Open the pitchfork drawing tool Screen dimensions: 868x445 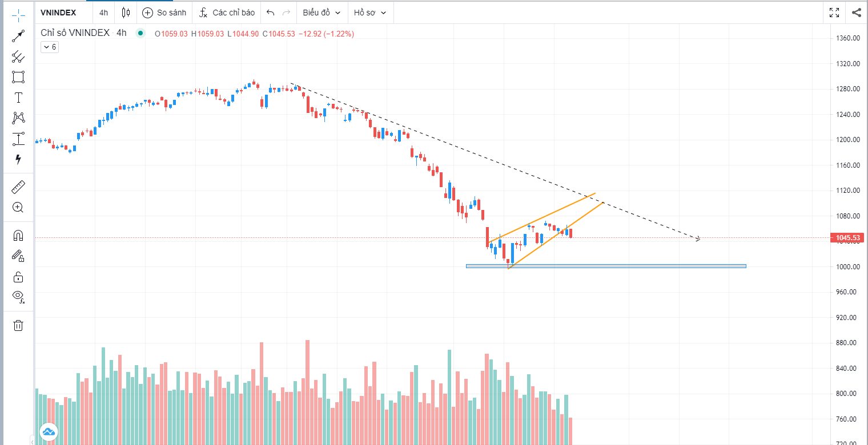click(x=18, y=56)
